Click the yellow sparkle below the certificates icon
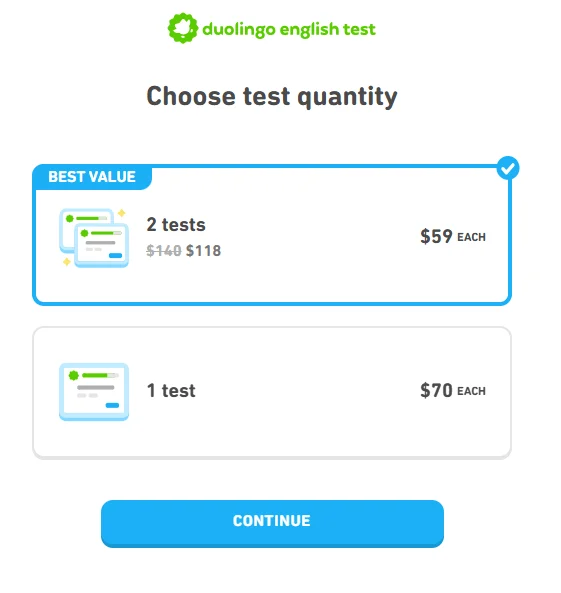The image size is (561, 593). pyautogui.click(x=67, y=261)
